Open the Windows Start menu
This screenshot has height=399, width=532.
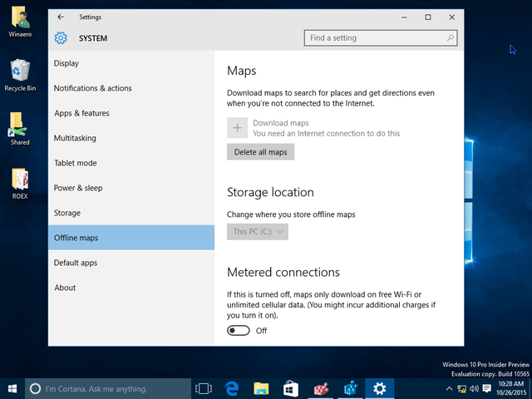pyautogui.click(x=12, y=389)
